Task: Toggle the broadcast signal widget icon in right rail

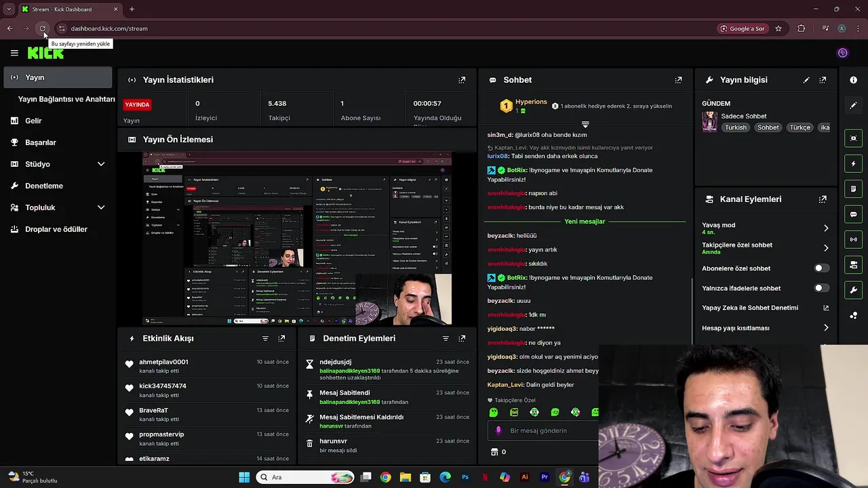Action: [853, 239]
